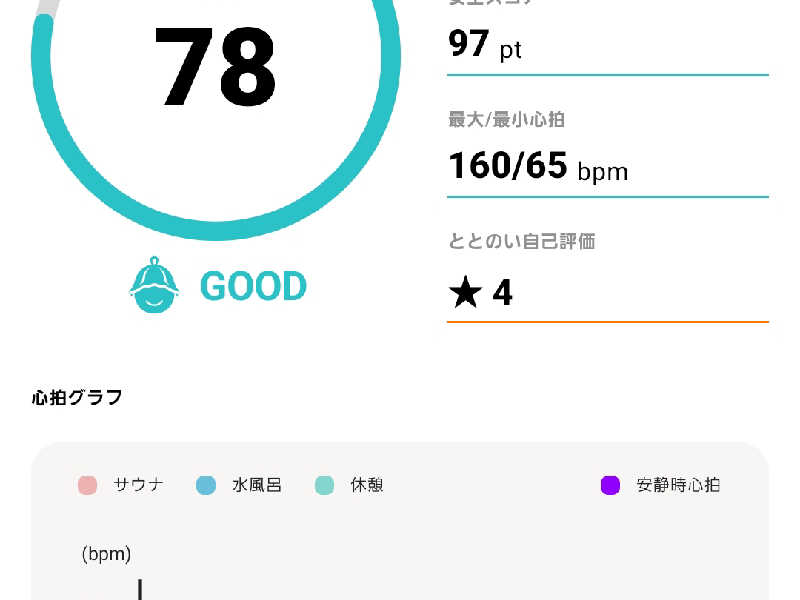The image size is (800, 600).
Task: Select the pink サウナ legend swatch
Action: [x=88, y=485]
